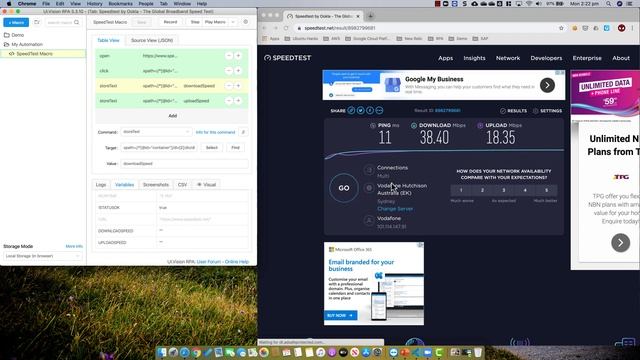Click the Target xpath input field
The width and height of the screenshot is (640, 360).
coord(158,147)
